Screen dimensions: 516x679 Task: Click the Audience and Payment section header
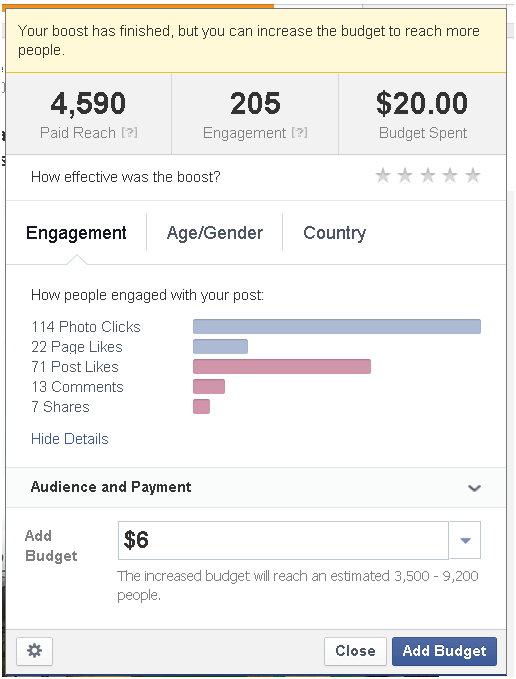coord(256,487)
